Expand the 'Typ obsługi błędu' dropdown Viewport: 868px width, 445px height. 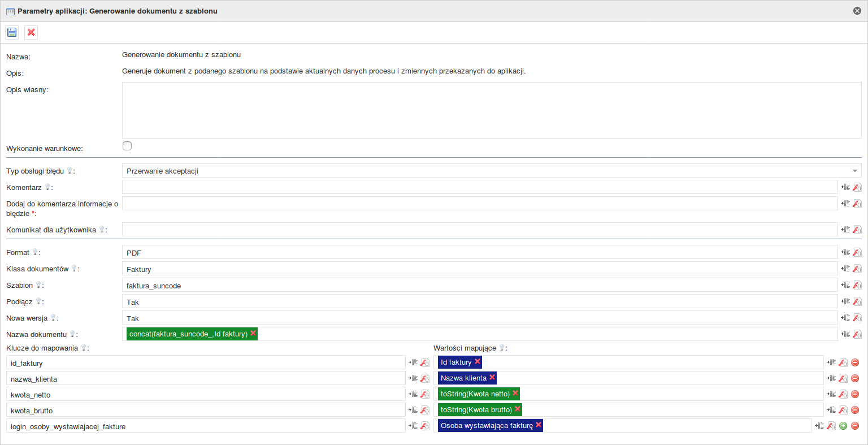click(x=854, y=171)
